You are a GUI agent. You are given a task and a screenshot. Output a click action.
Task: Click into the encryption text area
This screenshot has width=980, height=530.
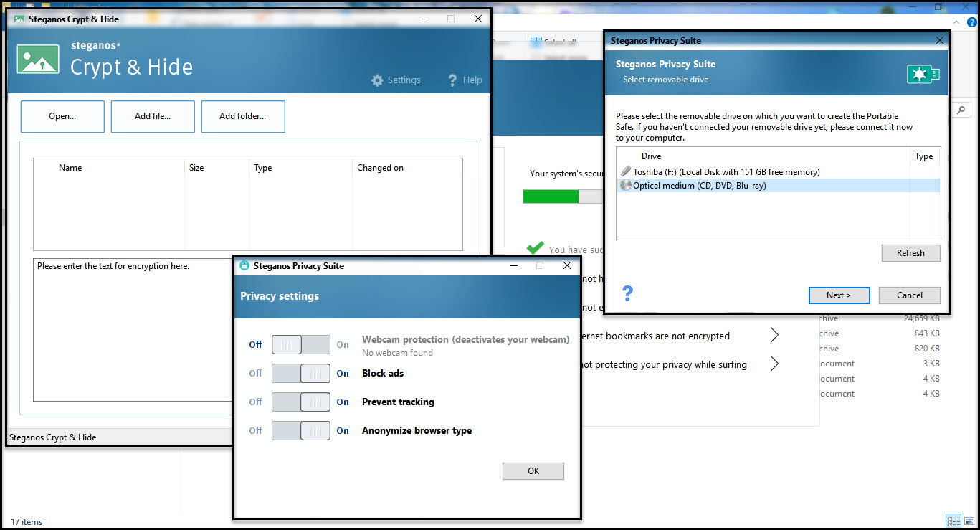(x=134, y=329)
